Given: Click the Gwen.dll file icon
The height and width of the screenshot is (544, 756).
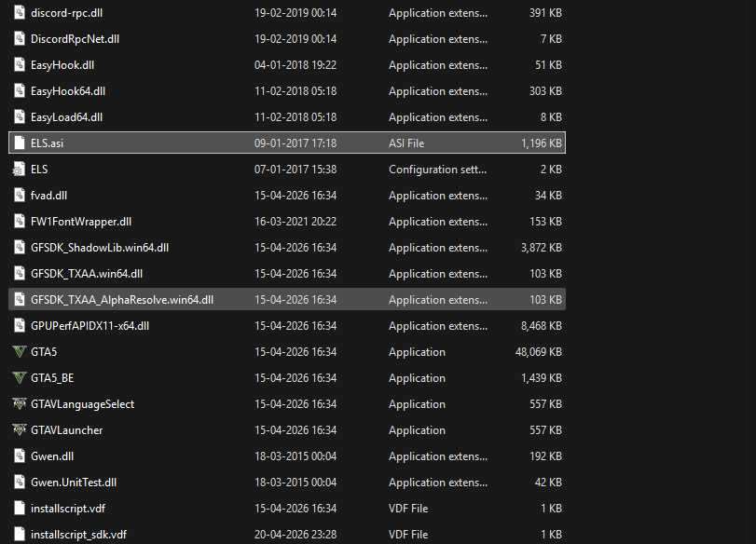Looking at the screenshot, I should point(20,456).
